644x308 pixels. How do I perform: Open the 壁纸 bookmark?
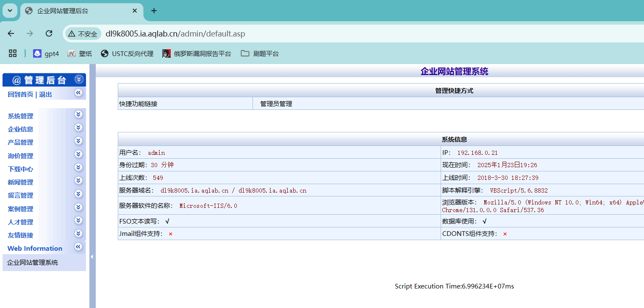coord(80,53)
